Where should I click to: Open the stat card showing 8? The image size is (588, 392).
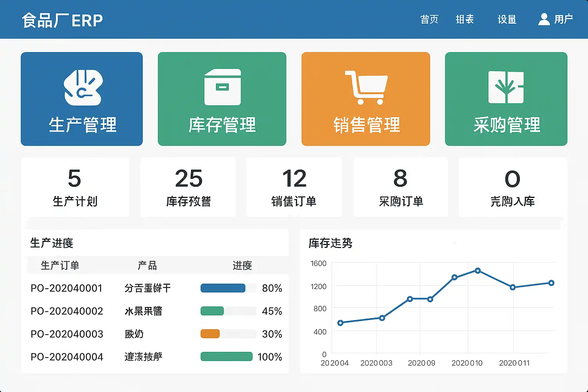click(x=400, y=187)
